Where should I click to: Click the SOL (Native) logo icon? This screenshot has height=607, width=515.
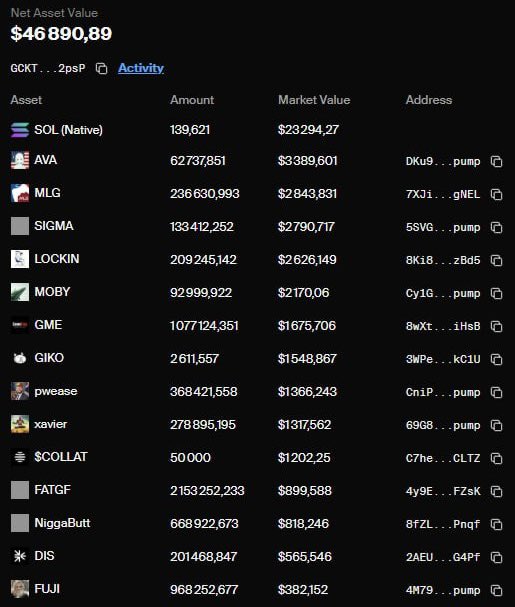[x=20, y=130]
